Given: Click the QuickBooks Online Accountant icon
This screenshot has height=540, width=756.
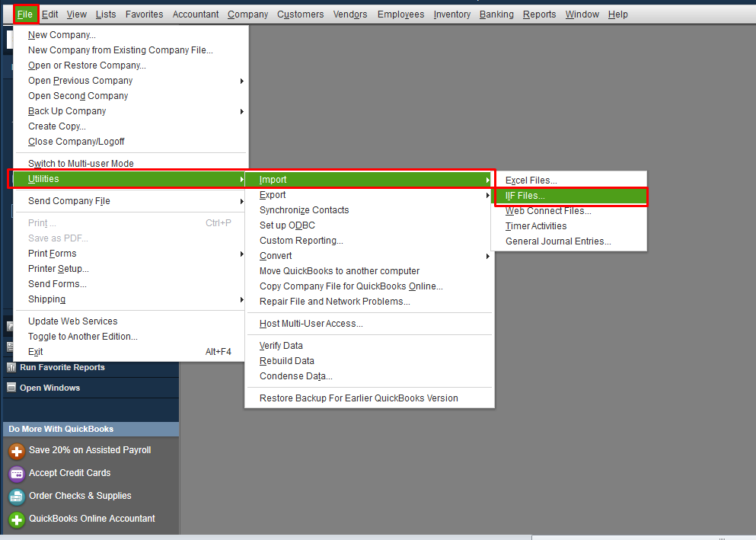Looking at the screenshot, I should [x=17, y=519].
